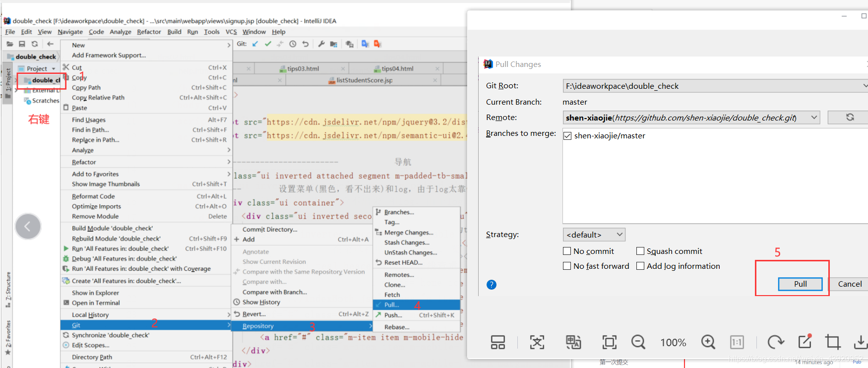Click the Synchronize refresh toolbar icon
868x368 pixels.
tap(35, 44)
